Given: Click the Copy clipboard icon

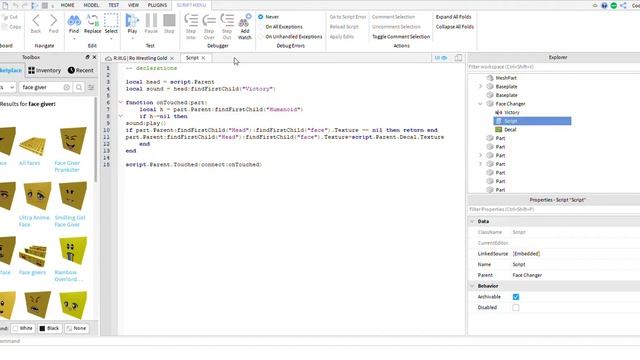Looking at the screenshot, I should (4, 27).
